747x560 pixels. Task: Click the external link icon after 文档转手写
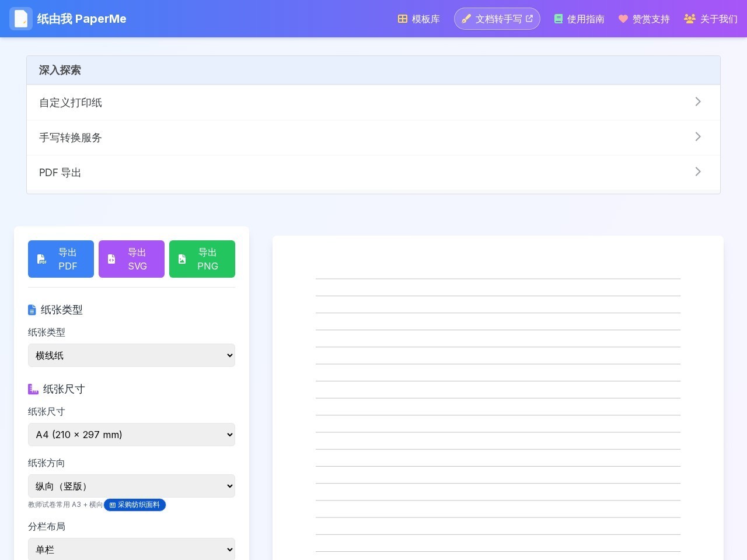[x=529, y=18]
